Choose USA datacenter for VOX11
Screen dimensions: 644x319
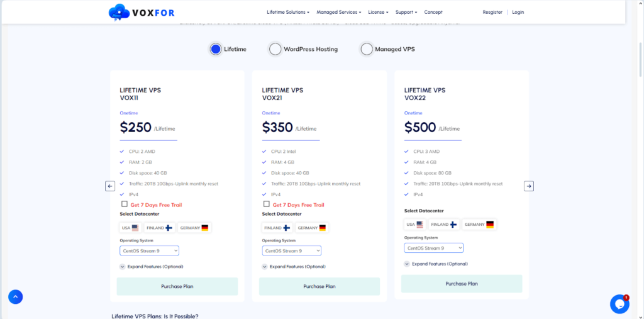(x=130, y=228)
